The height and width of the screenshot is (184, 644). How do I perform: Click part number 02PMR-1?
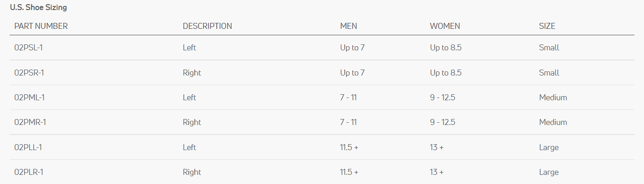click(x=30, y=122)
